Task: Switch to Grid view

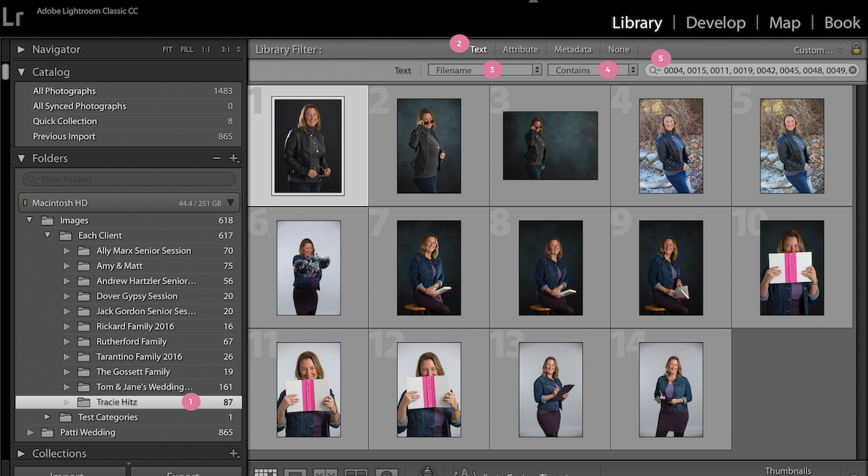Action: pyautogui.click(x=265, y=472)
